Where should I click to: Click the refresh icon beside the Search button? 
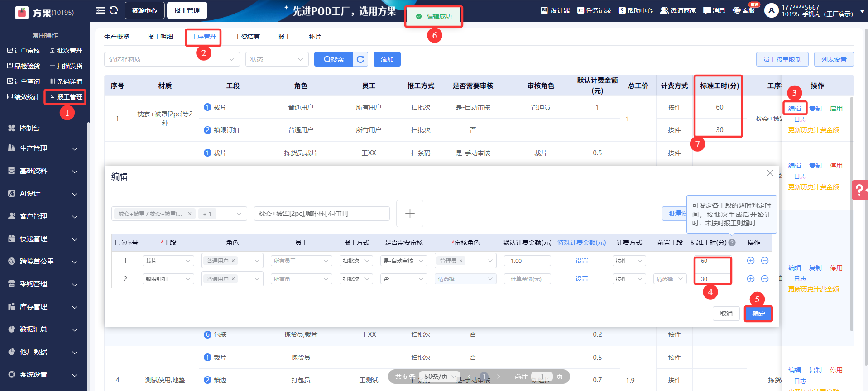pos(360,59)
